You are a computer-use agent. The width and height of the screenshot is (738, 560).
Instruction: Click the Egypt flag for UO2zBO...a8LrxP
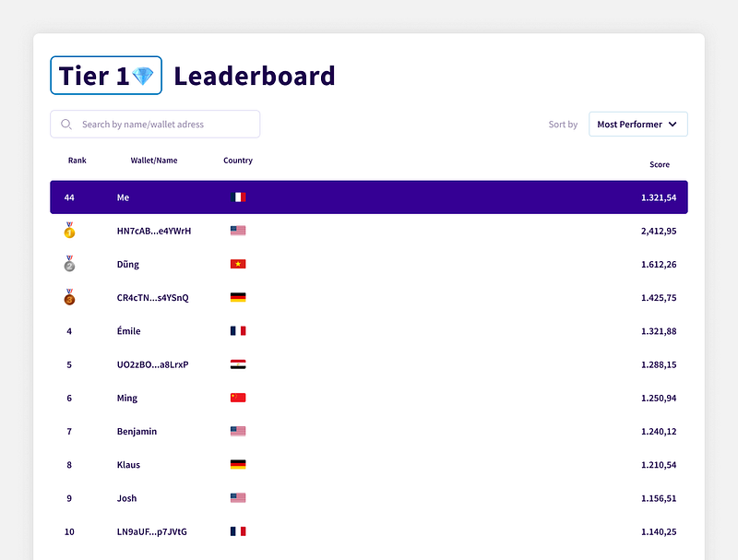pos(238,364)
